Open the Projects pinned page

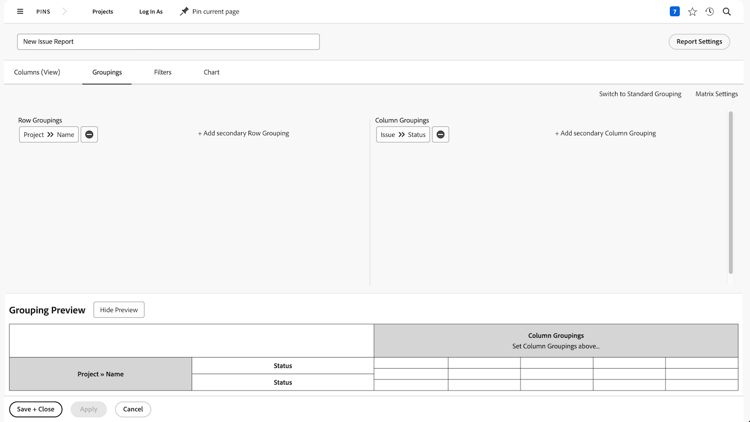click(103, 11)
